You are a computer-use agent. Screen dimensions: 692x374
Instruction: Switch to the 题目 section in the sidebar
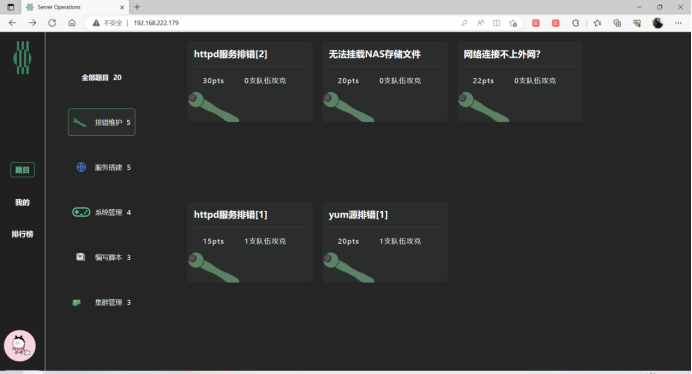click(x=23, y=170)
